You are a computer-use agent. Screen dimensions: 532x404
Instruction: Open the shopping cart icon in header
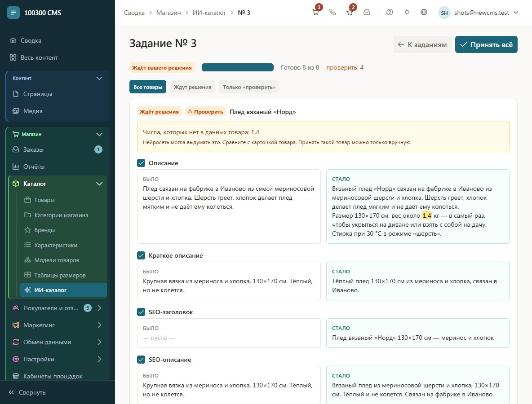pos(315,13)
